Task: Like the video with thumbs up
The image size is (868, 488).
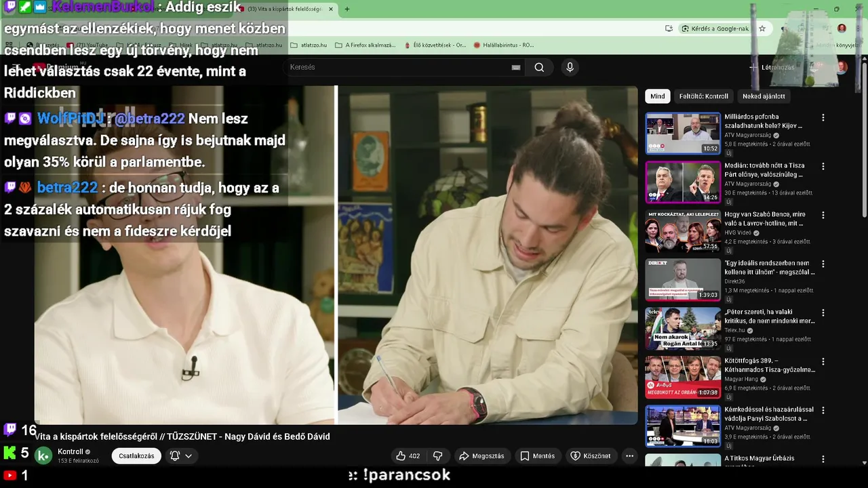Action: (x=408, y=456)
